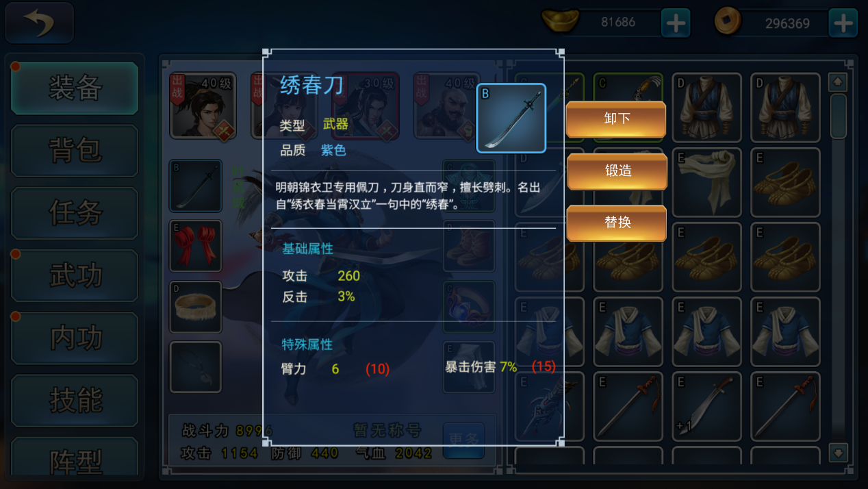868x489 pixels.
Task: Click the inventory scroll down arrow
Action: (x=838, y=453)
